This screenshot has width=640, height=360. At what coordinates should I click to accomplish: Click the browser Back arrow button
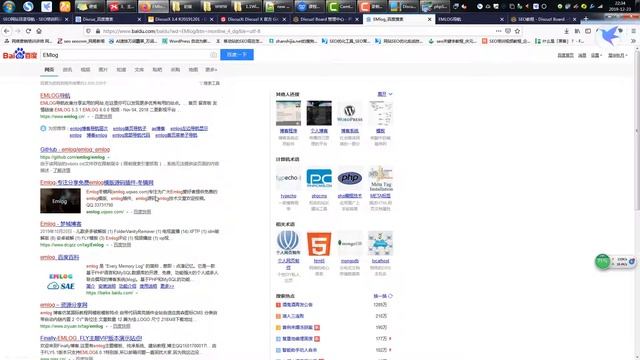(7, 31)
